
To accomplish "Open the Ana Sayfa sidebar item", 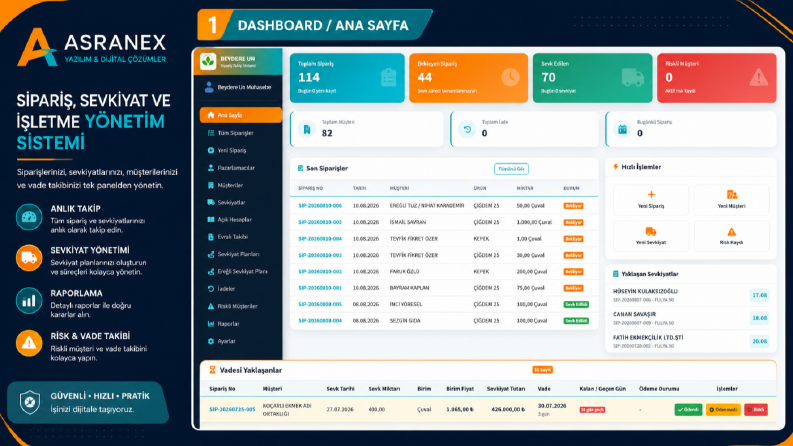I will 241,115.
